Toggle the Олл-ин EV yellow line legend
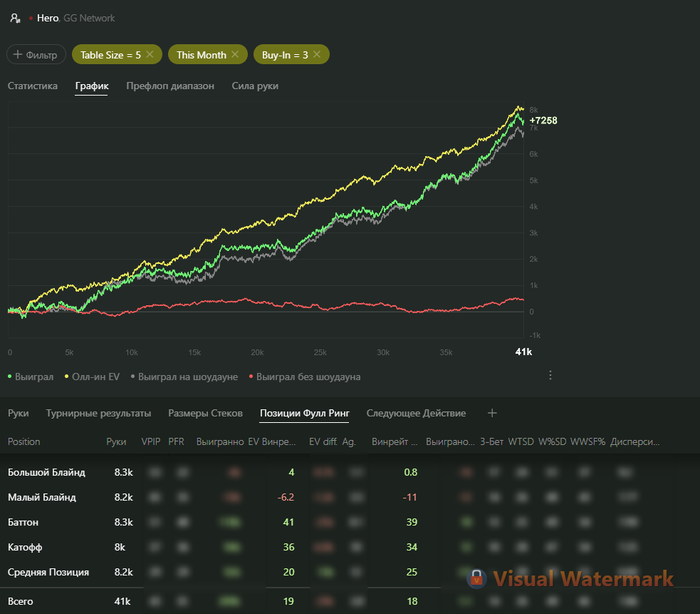 pyautogui.click(x=92, y=377)
